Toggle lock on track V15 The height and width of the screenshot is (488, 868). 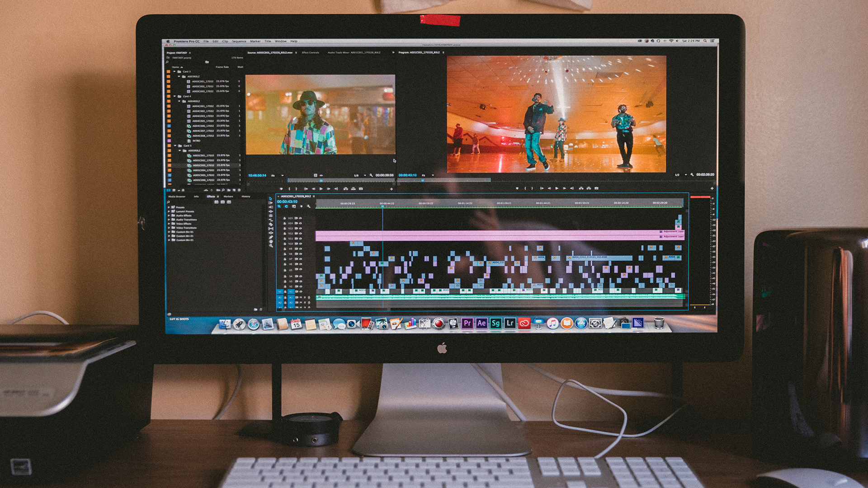click(285, 218)
